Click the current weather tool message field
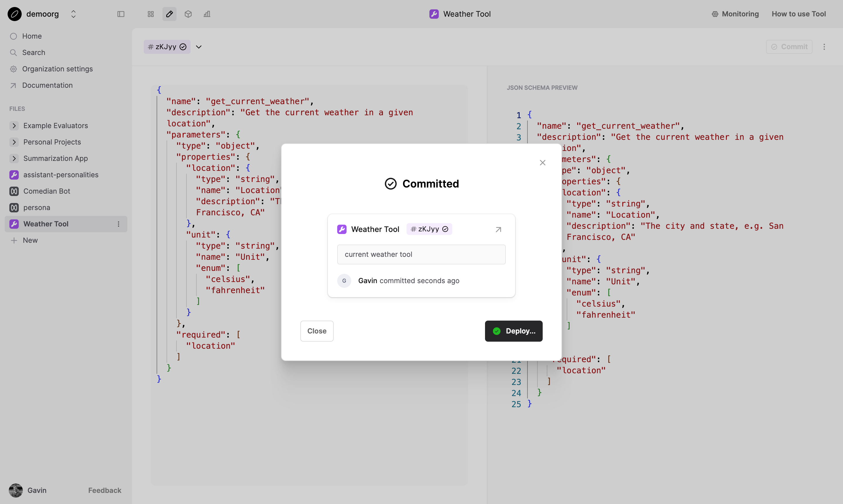The width and height of the screenshot is (843, 504). pyautogui.click(x=421, y=254)
